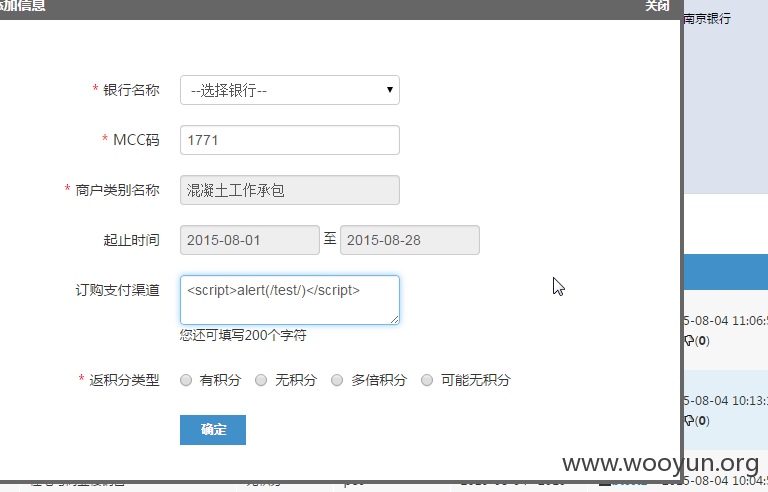Click the 商户类别名称 field showing 混凝土工作承包
The width and height of the screenshot is (768, 492).
click(289, 190)
